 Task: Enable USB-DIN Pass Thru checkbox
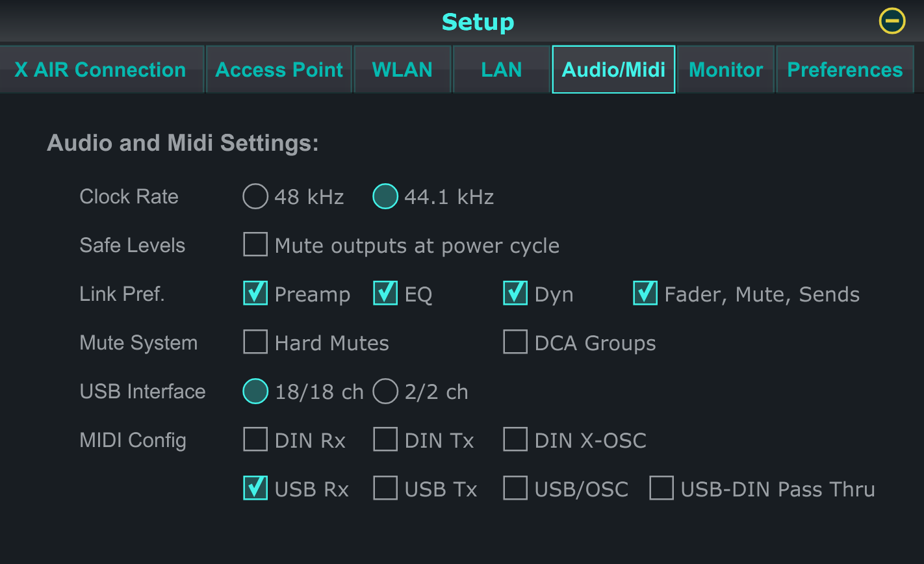(661, 489)
